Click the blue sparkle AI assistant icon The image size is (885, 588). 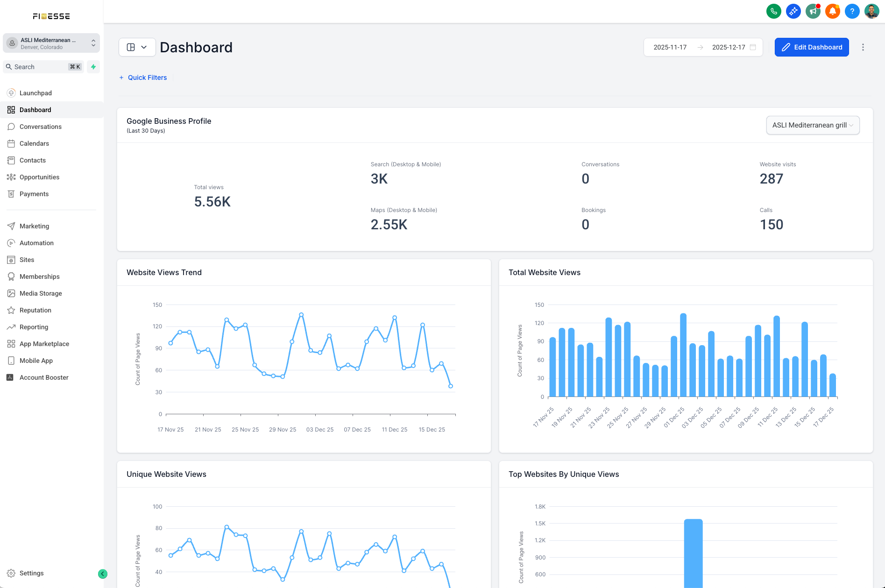793,11
